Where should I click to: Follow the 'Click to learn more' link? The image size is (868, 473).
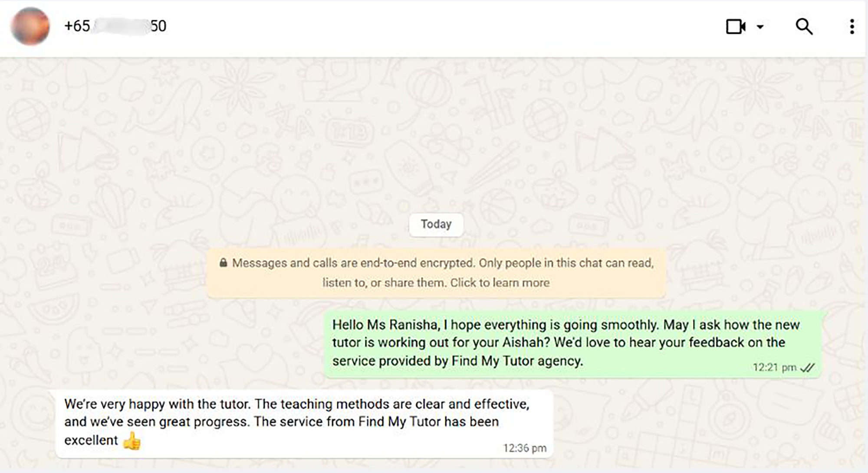(500, 283)
